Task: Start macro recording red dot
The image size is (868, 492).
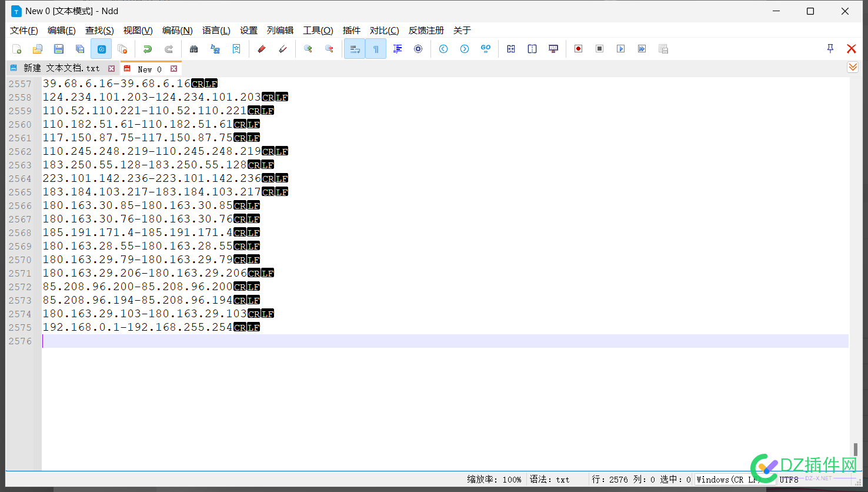Action: (x=579, y=49)
